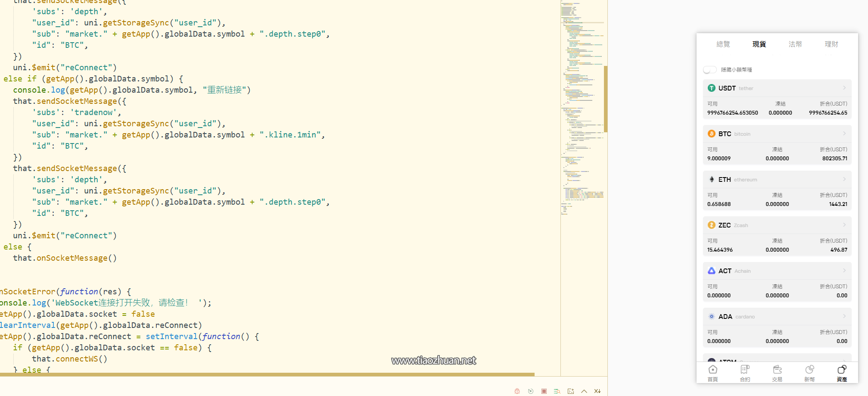868x396 pixels.
Task: Select the 理財 tab
Action: [x=831, y=44]
